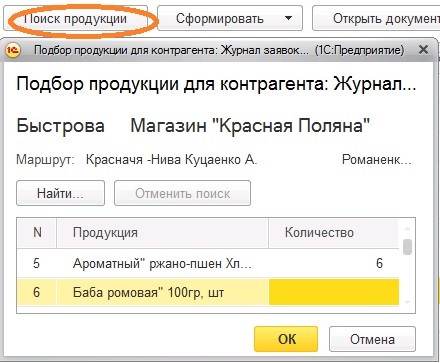Click the Продукция column header
The height and width of the screenshot is (363, 440).
click(162, 232)
